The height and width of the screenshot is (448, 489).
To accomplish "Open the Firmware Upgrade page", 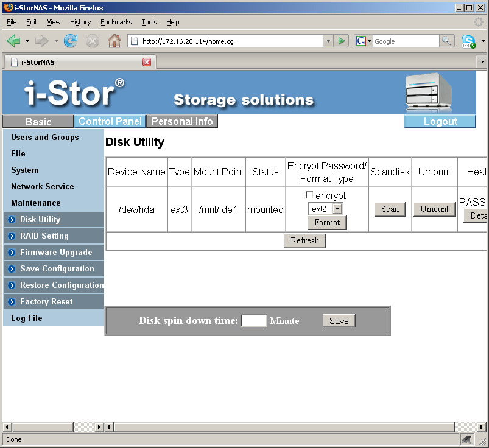I will click(56, 252).
